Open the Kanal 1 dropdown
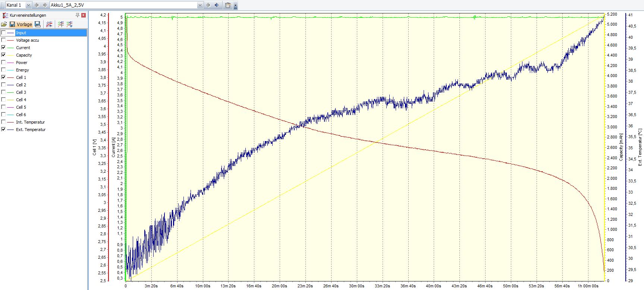 [28, 5]
